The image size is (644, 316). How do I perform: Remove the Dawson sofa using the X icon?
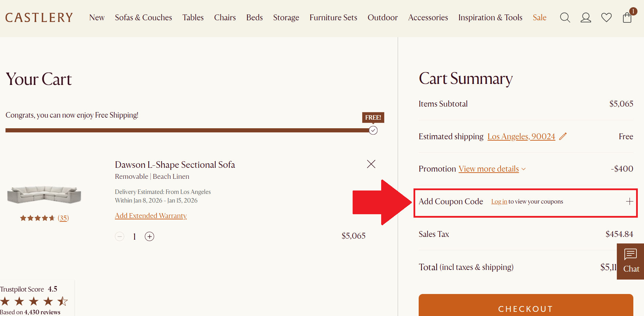(x=371, y=164)
